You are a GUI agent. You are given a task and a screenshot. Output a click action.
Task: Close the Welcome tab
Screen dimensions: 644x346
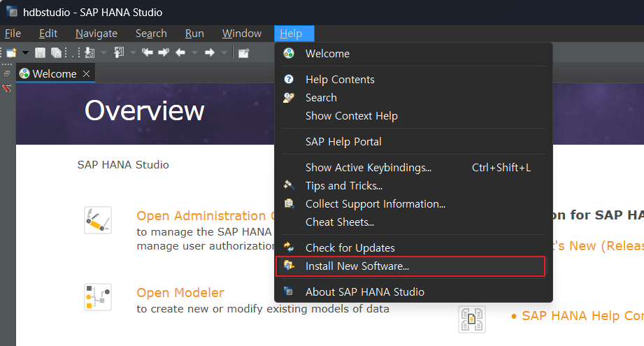coord(86,73)
